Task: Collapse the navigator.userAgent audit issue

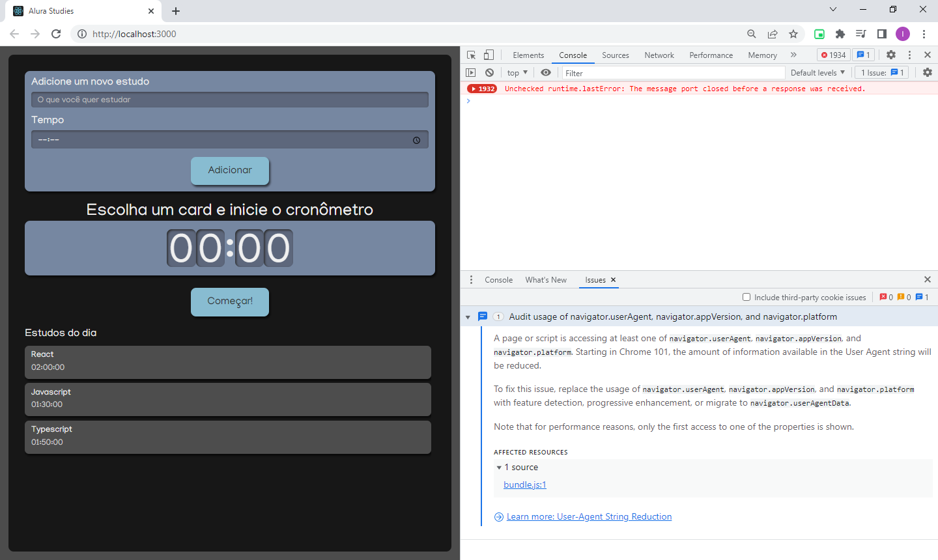Action: [x=468, y=317]
